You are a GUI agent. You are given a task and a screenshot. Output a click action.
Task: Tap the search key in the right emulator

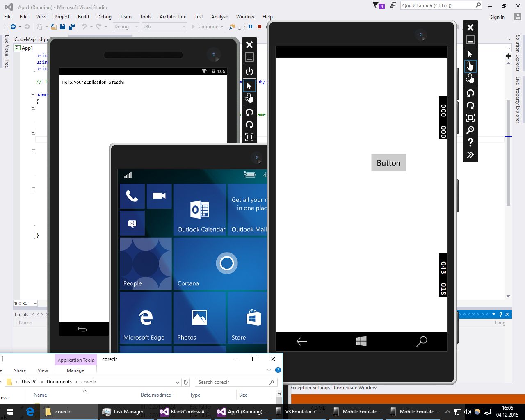pos(422,341)
